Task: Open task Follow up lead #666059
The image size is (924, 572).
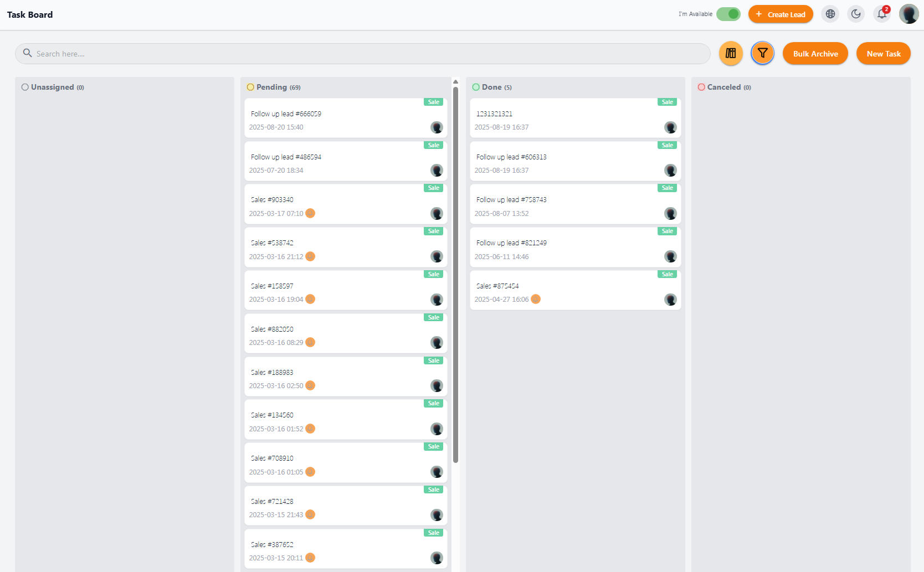Action: point(346,118)
